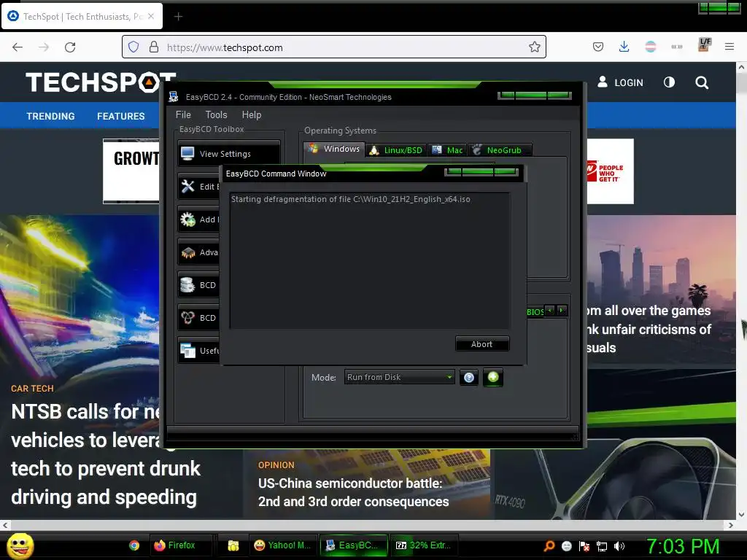Switch to the NeoGrub tab
This screenshot has width=747, height=560.
(499, 150)
